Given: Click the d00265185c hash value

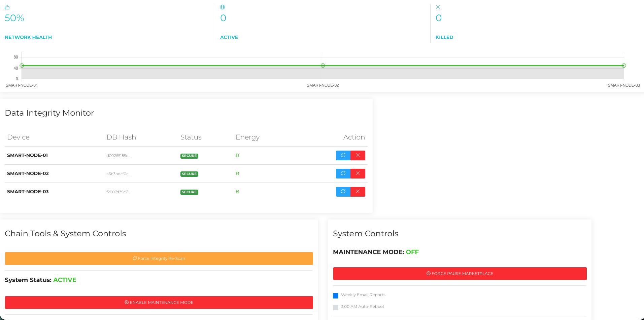Looking at the screenshot, I should coord(118,156).
